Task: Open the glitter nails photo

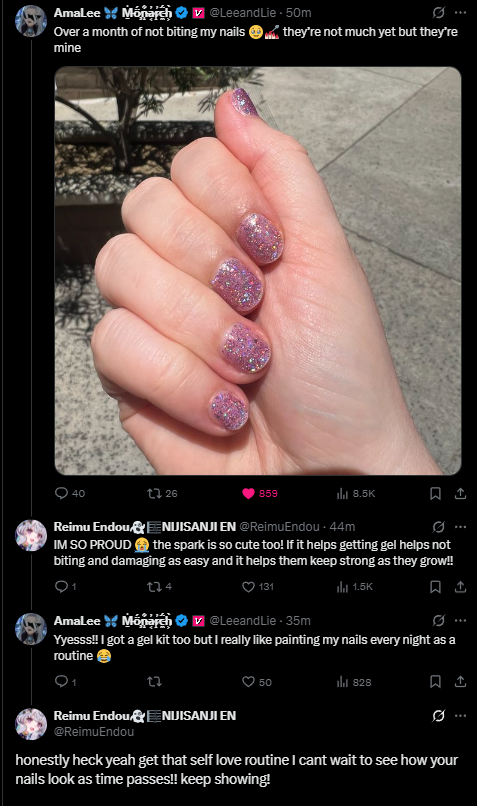Action: (258, 271)
